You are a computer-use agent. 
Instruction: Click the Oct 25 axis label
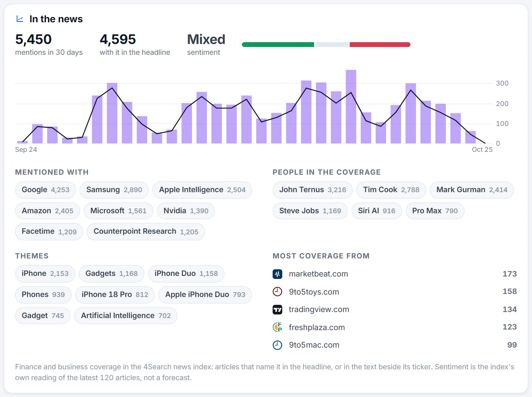(x=482, y=149)
